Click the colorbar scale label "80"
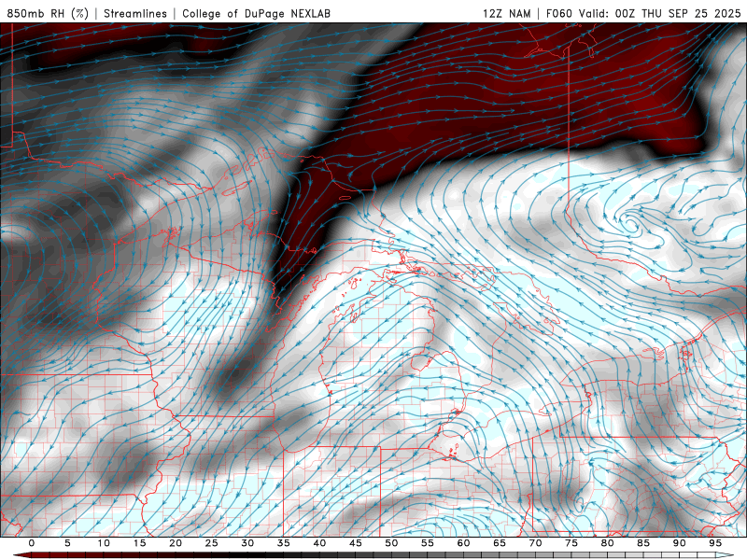Viewport: 747px width, 560px height. point(608,543)
